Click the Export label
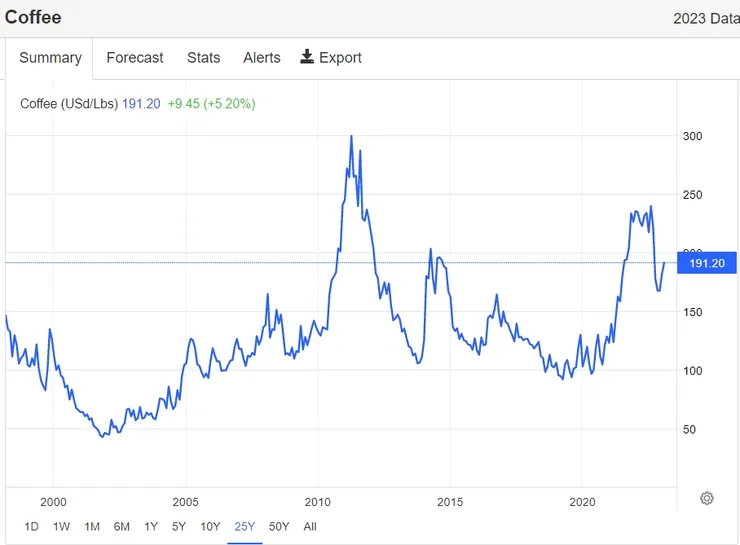740x545 pixels. [x=340, y=58]
